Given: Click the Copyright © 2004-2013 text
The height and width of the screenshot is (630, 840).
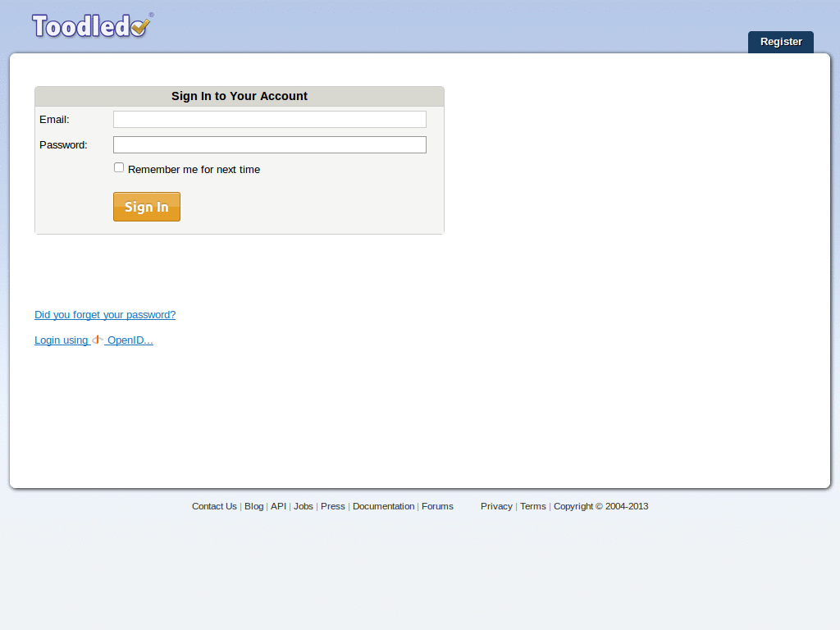Looking at the screenshot, I should click(600, 506).
